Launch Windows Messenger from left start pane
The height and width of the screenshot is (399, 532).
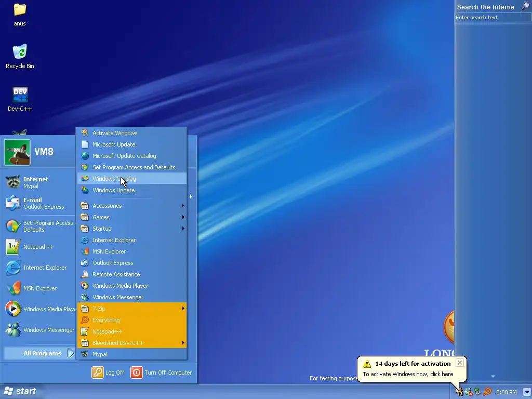pyautogui.click(x=38, y=330)
